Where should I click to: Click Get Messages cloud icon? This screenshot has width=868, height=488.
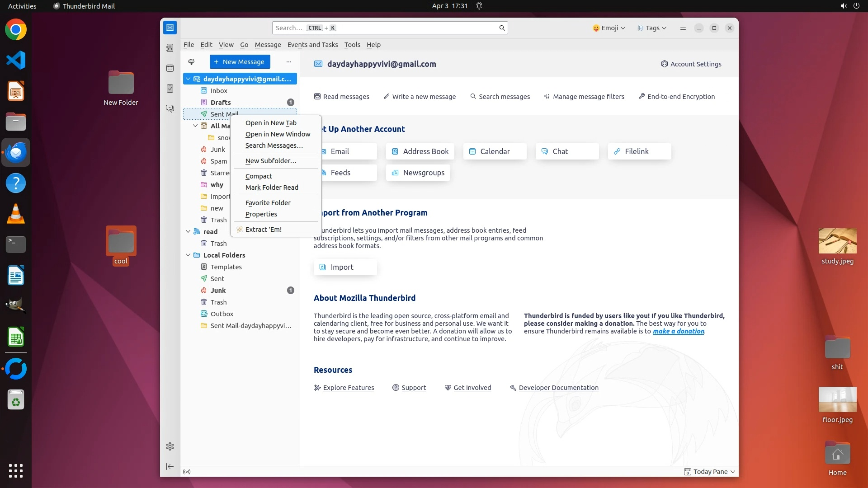tap(191, 62)
